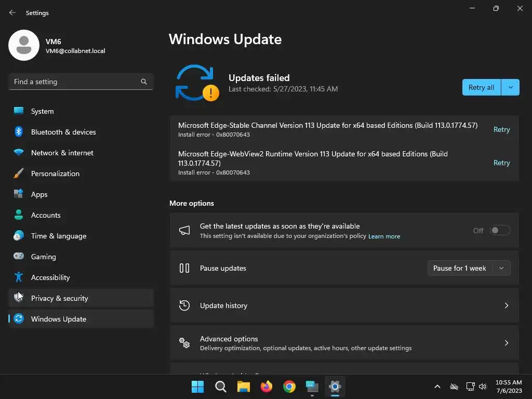Image resolution: width=532 pixels, height=399 pixels.
Task: Click the network display tray icon
Action: point(470,387)
